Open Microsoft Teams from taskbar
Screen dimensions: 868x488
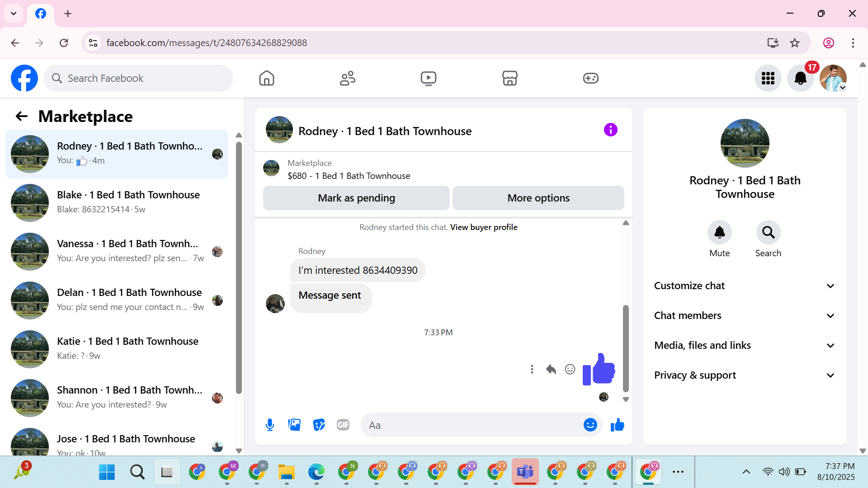(525, 472)
